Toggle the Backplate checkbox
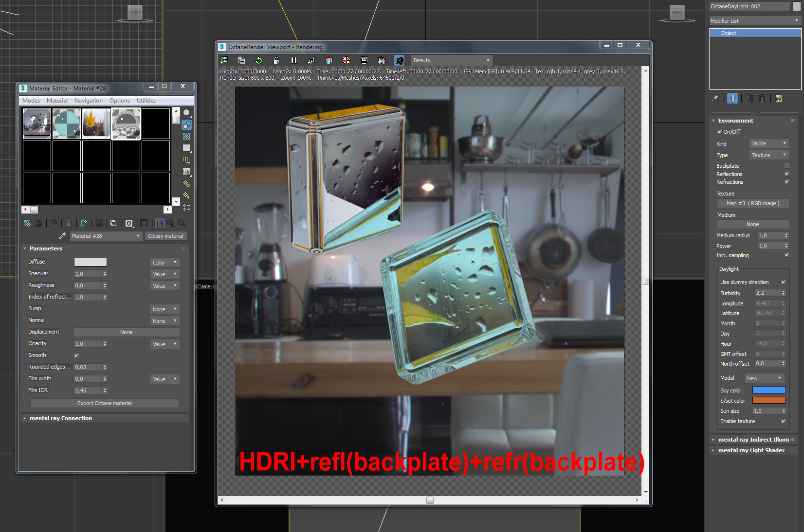The height and width of the screenshot is (532, 804). [x=787, y=166]
